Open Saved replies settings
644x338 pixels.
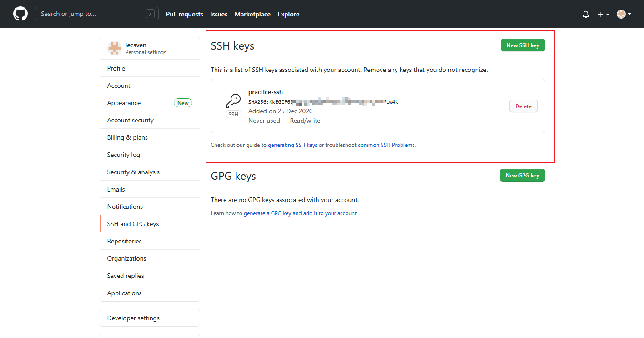point(150,276)
